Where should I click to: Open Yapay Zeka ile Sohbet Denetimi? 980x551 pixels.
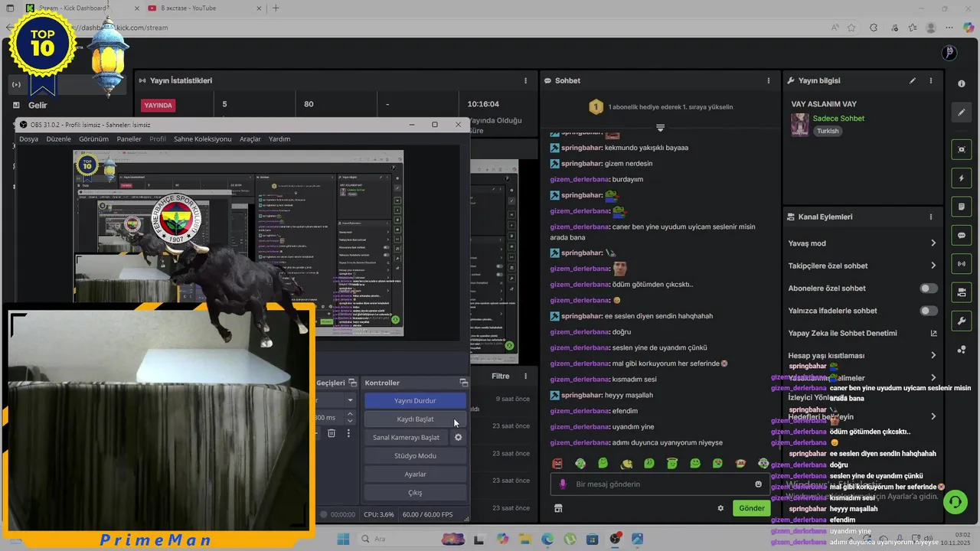[863, 333]
